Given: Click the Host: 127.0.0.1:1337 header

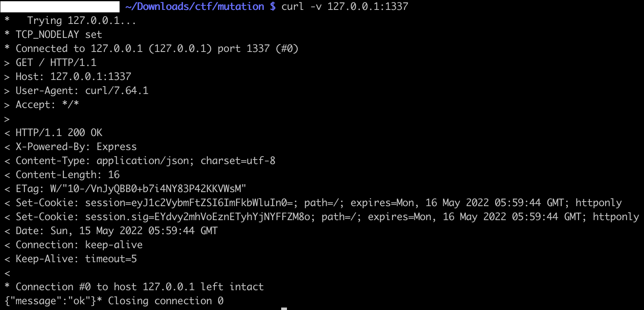Looking at the screenshot, I should (73, 77).
